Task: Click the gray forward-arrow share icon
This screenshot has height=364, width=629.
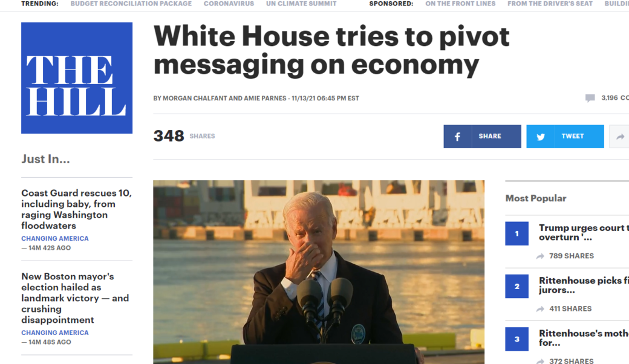Action: (x=620, y=137)
